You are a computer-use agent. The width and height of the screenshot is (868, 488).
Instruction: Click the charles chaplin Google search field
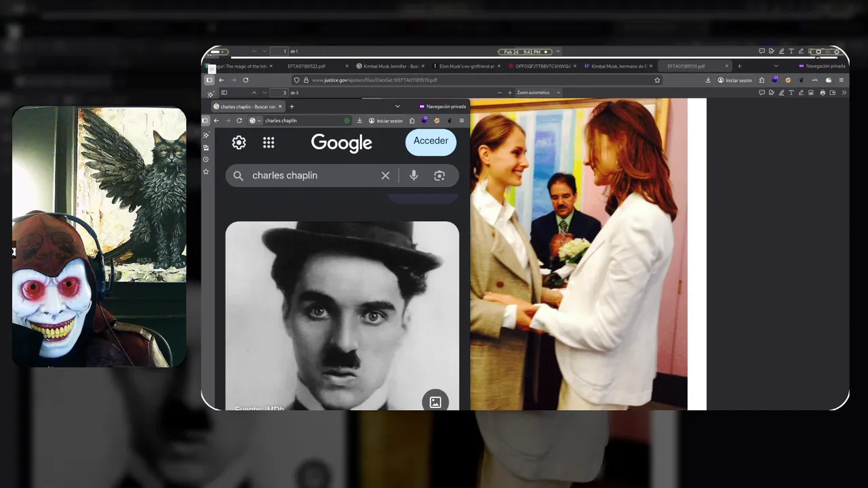[x=342, y=176]
